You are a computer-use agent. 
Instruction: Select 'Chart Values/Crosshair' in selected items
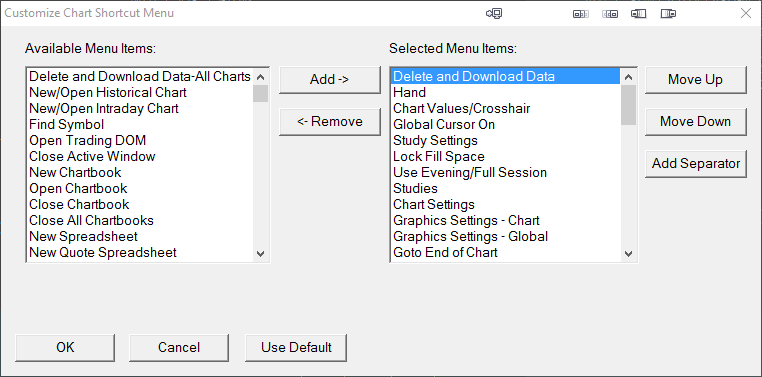(506, 108)
